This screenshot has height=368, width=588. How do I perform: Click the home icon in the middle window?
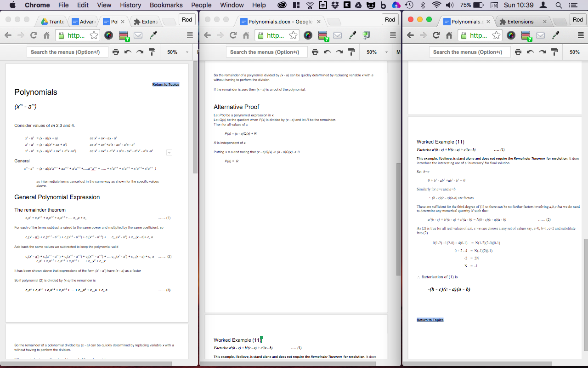pos(246,35)
